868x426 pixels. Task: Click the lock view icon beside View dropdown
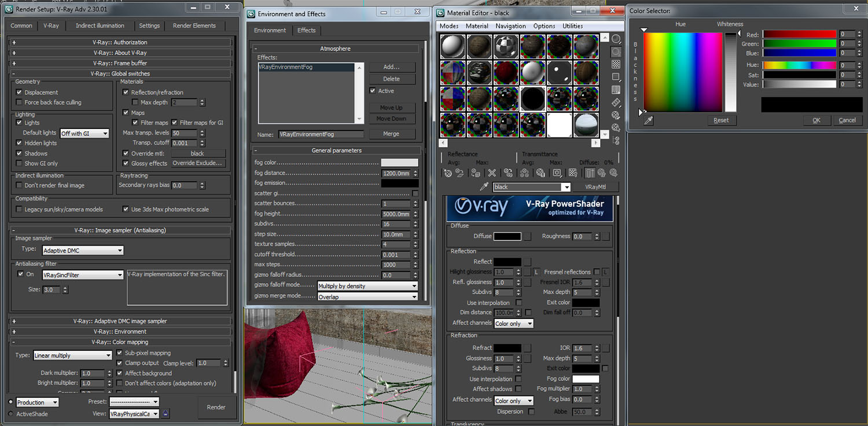pyautogui.click(x=165, y=413)
